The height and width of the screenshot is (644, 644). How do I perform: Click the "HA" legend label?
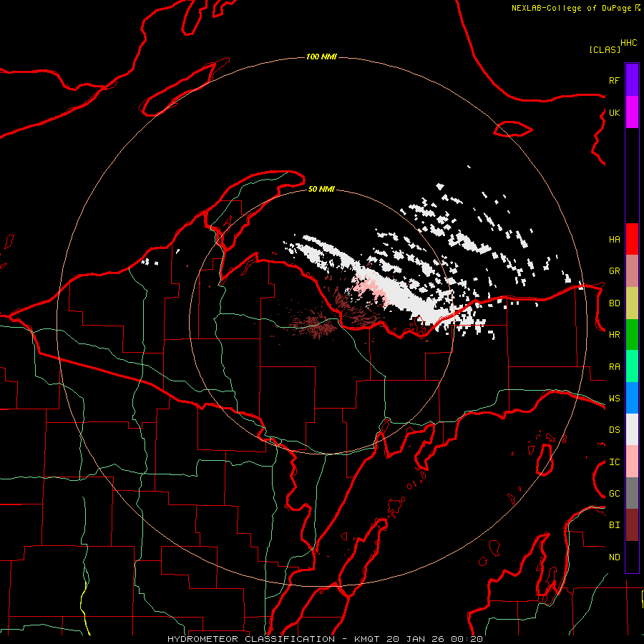point(614,240)
